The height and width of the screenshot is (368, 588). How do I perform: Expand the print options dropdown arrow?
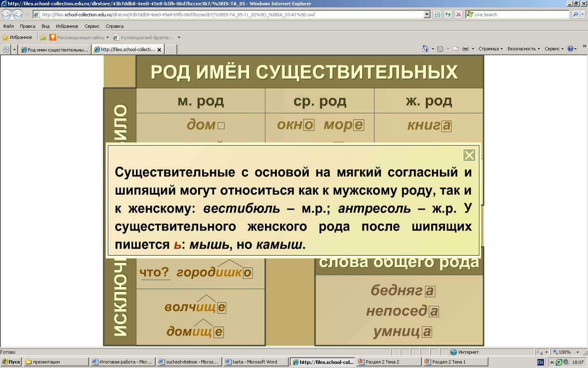coord(473,49)
